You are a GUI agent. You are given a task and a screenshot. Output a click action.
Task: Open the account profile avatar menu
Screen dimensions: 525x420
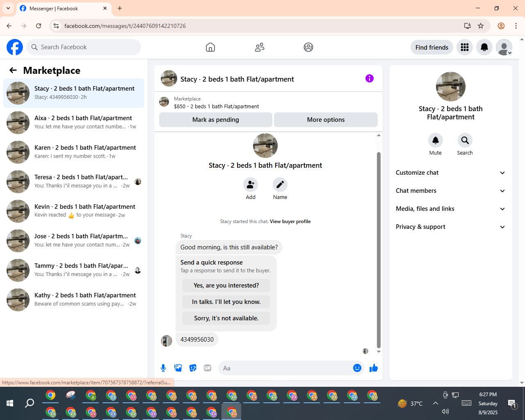[x=504, y=47]
